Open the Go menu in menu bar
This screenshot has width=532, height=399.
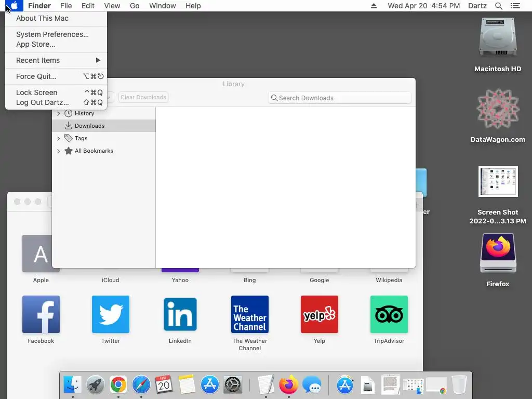coord(135,6)
